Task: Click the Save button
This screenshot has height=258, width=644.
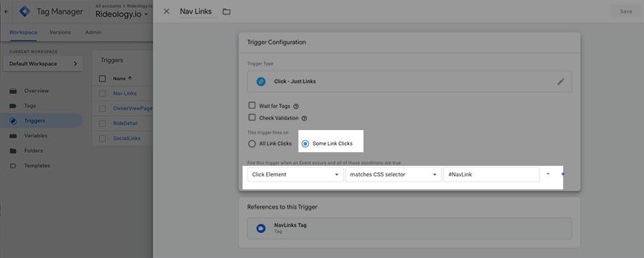Action: coord(626,11)
